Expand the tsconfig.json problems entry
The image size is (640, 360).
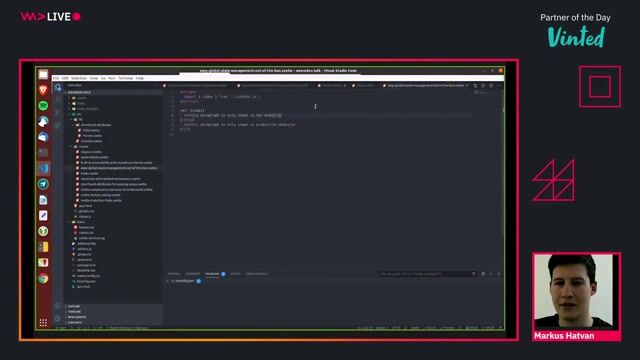coord(183,281)
